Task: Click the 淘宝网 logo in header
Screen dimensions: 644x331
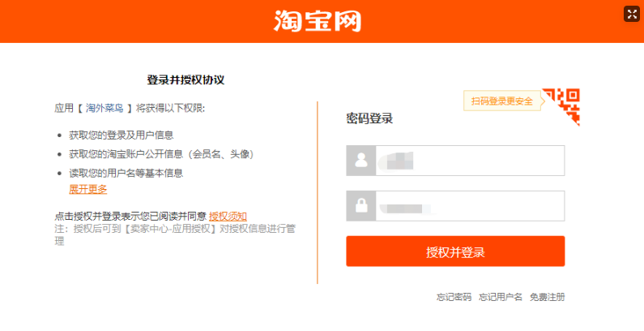Action: (318, 20)
